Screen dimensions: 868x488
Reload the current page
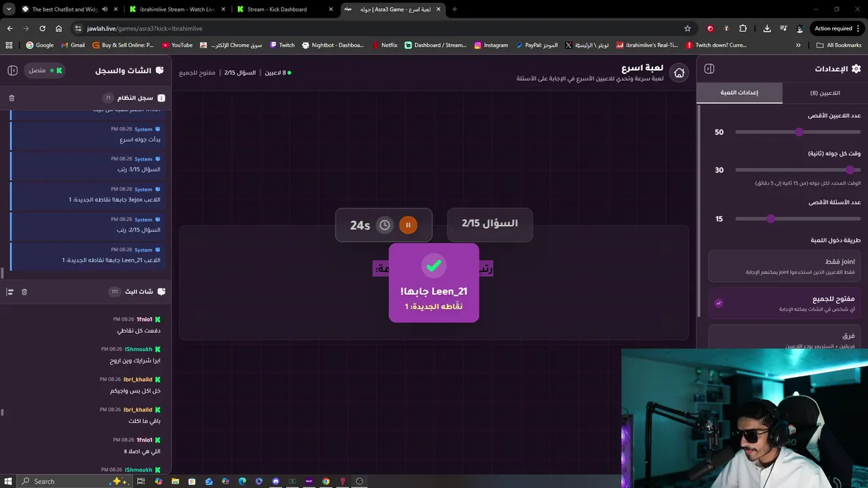[x=42, y=28]
